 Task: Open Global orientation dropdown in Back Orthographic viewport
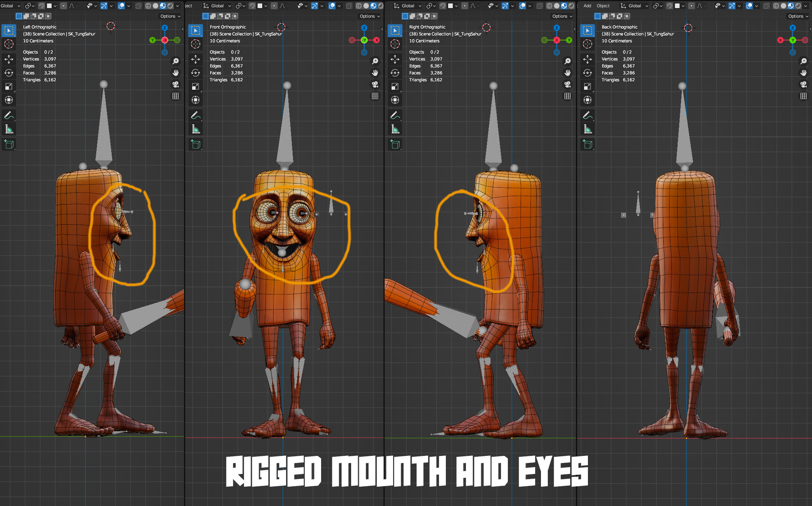(635, 6)
